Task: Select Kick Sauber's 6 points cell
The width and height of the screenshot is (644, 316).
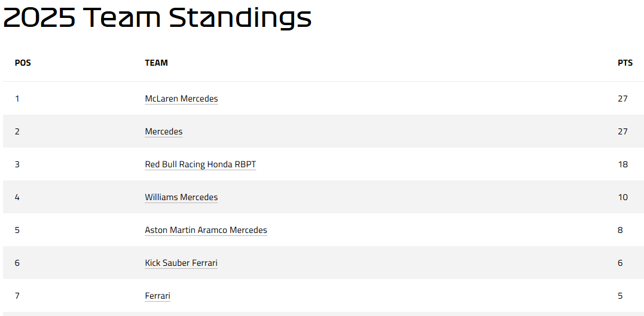Action: [620, 263]
